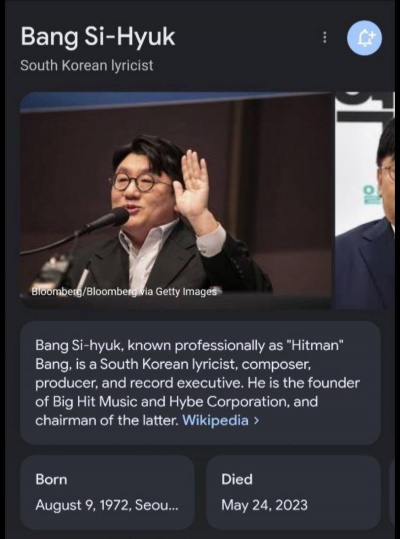
Task: Expand truncated birthplace August 9, 1972, Seou...
Action: click(107, 505)
